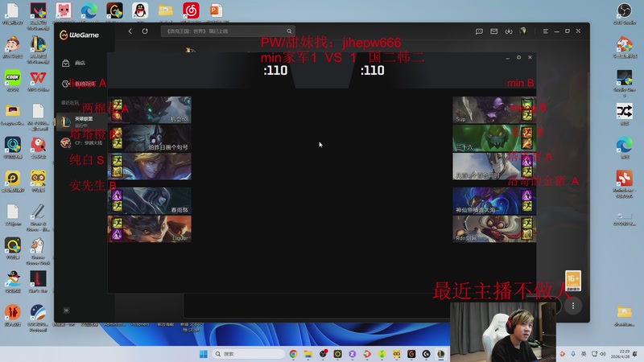Open File Explorer from the taskbar
Image resolution: width=644 pixels, height=362 pixels.
tap(308, 354)
